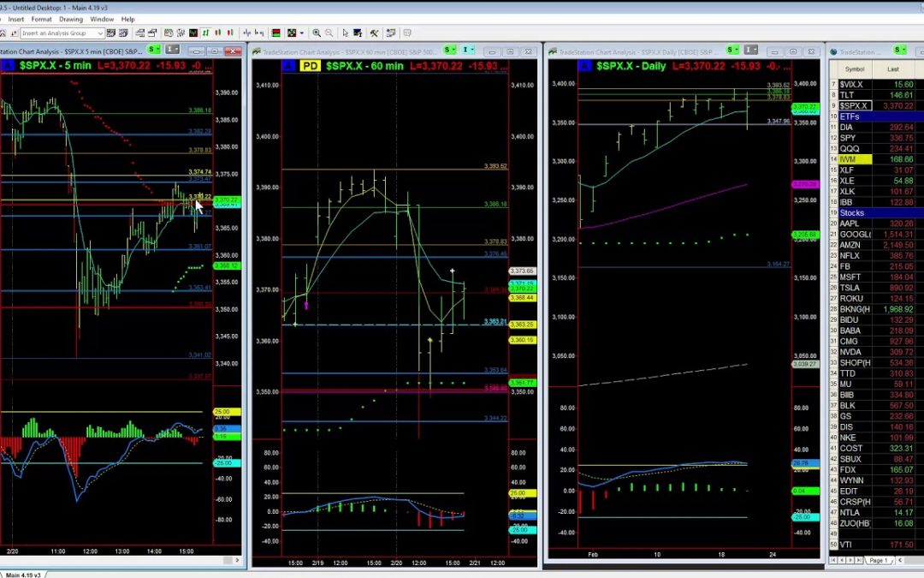Screen dimensions: 924x578
Task: Click the 5 min chart horizontal scrollbar right arrow
Action: point(237,560)
